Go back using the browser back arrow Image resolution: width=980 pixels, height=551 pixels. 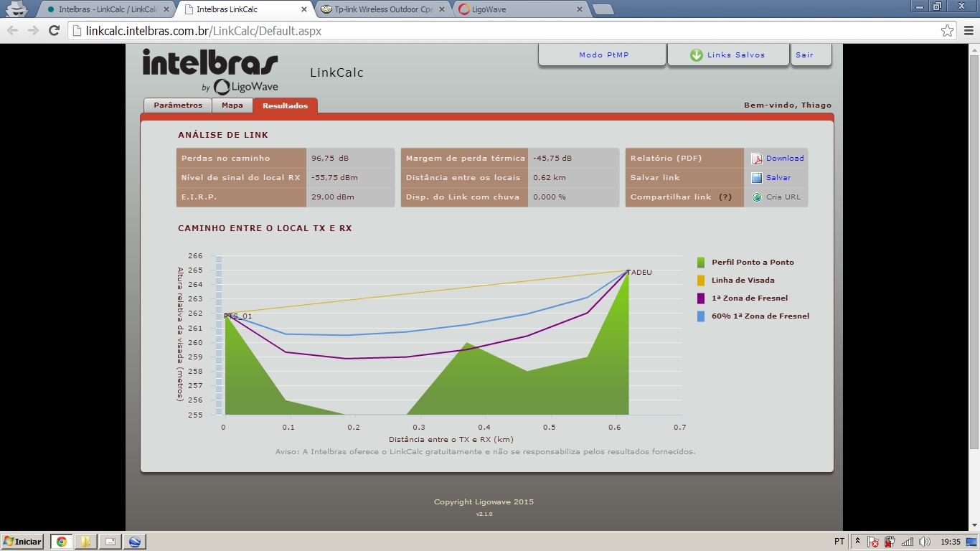click(x=13, y=31)
